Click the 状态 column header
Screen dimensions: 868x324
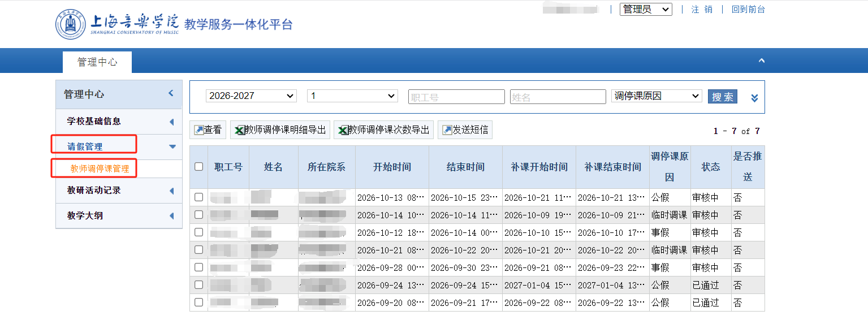[711, 167]
